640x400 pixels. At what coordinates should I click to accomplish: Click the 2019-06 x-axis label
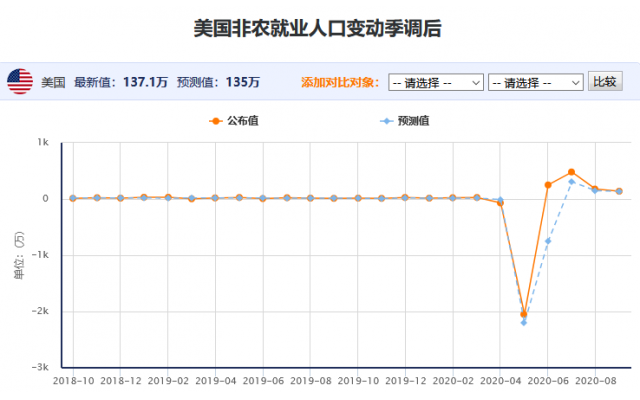pyautogui.click(x=263, y=381)
